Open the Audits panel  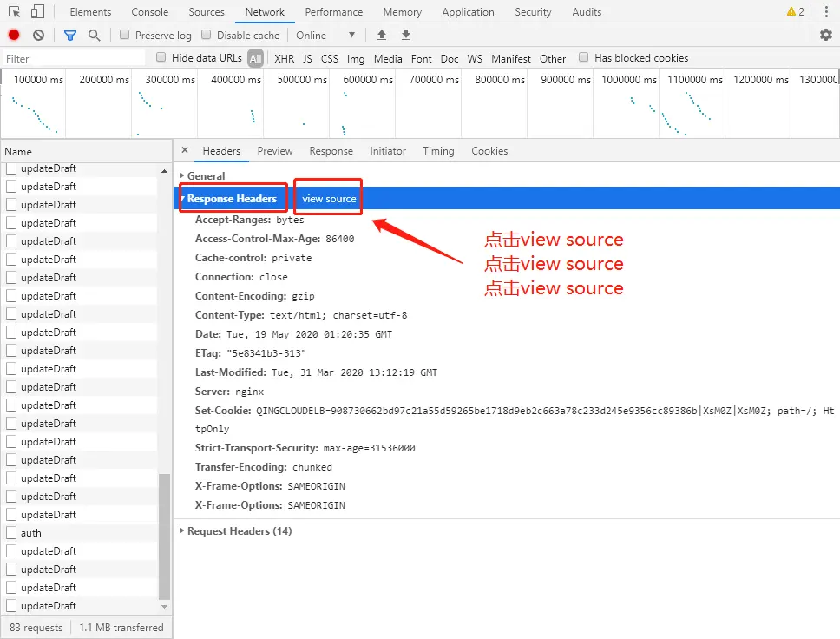click(x=587, y=12)
